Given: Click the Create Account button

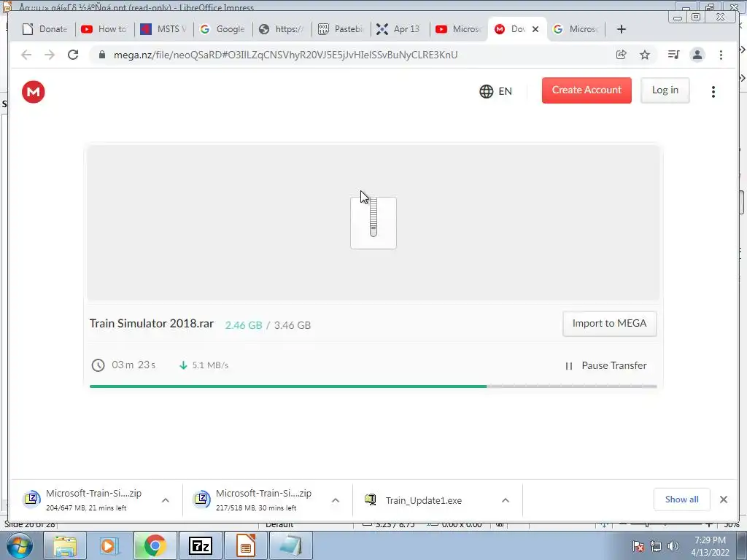Looking at the screenshot, I should tap(587, 90).
